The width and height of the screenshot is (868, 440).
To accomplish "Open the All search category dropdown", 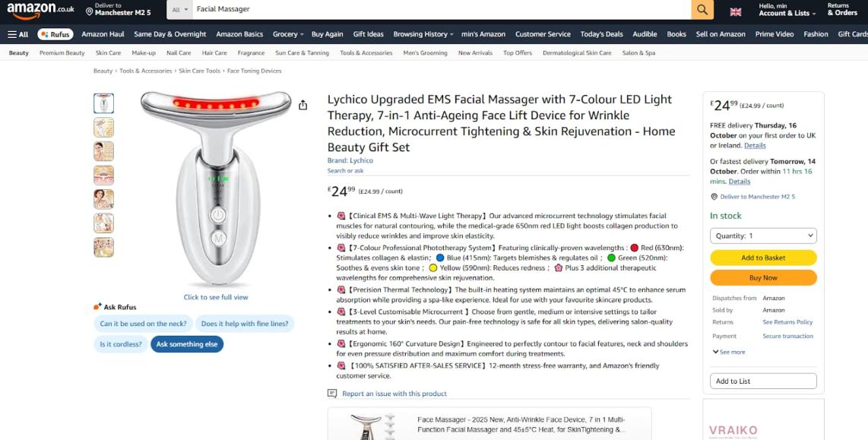I will [x=180, y=9].
